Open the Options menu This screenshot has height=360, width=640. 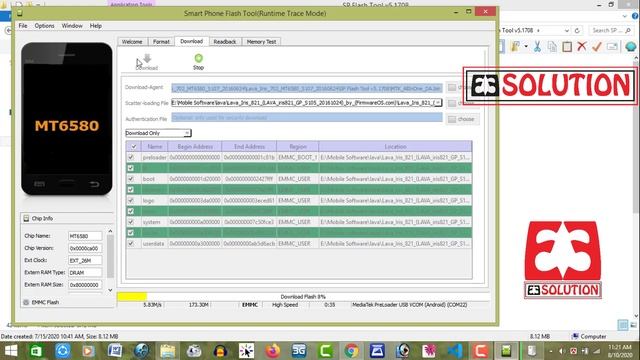click(x=44, y=26)
